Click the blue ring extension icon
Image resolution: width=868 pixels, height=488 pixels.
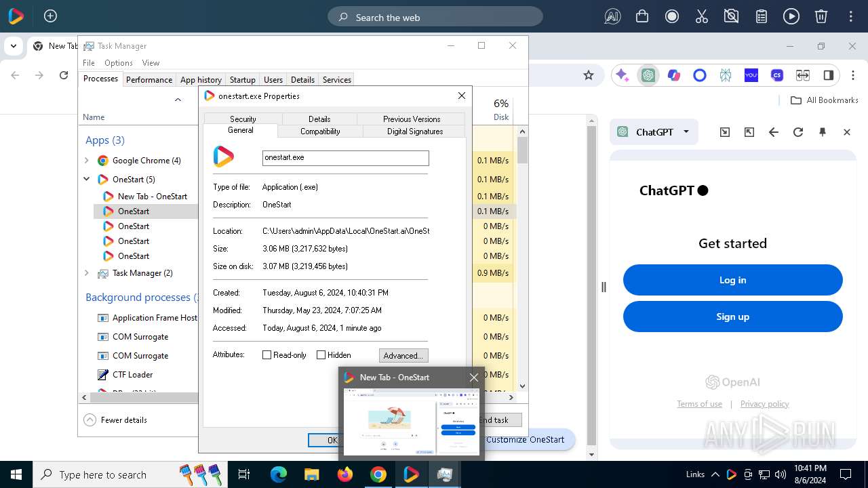tap(700, 75)
